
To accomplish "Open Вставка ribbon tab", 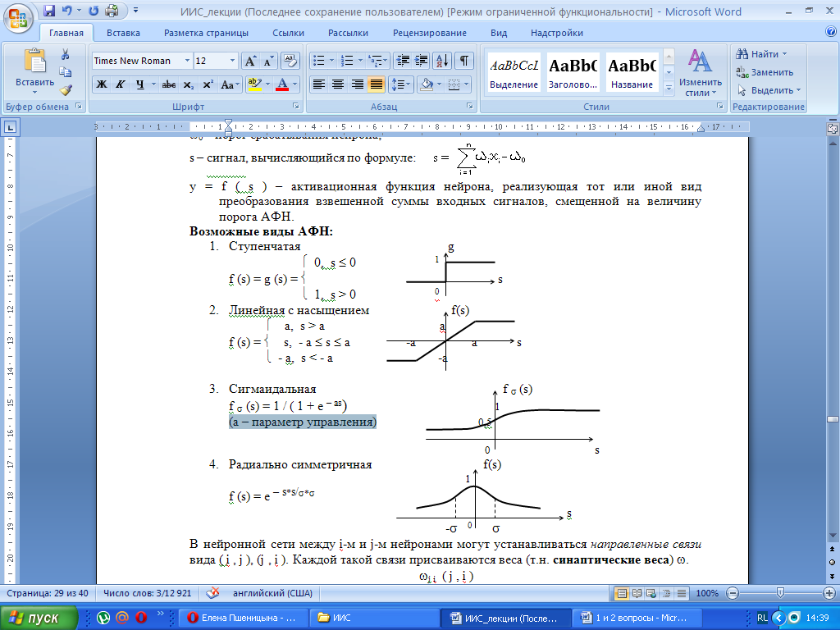I will [x=123, y=33].
